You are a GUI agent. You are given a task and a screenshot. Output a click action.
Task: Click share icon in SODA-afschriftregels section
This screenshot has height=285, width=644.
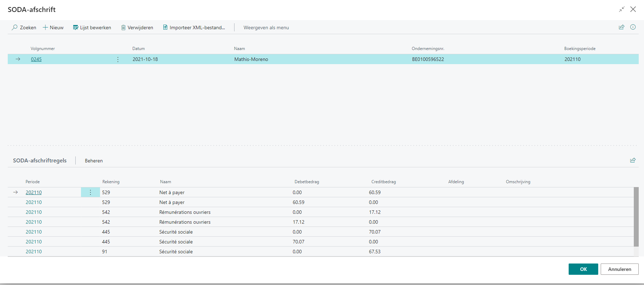click(633, 160)
